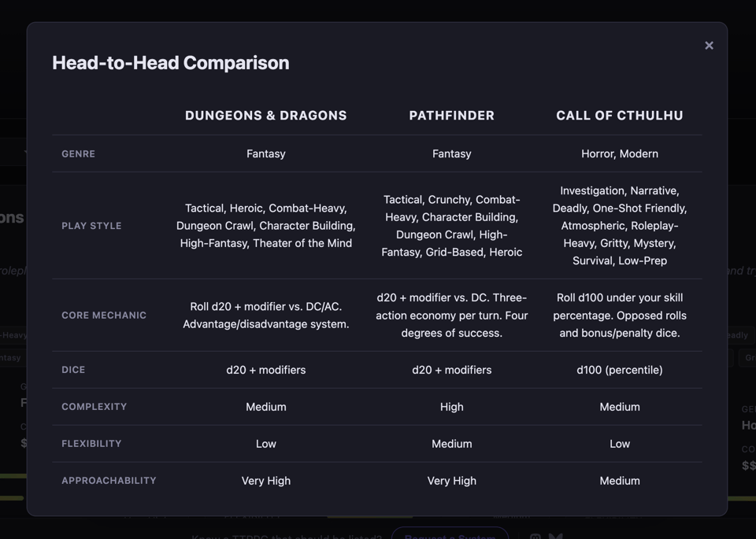Viewport: 756px width, 539px height.
Task: Click the Core Mechanic row label
Action: (x=104, y=316)
